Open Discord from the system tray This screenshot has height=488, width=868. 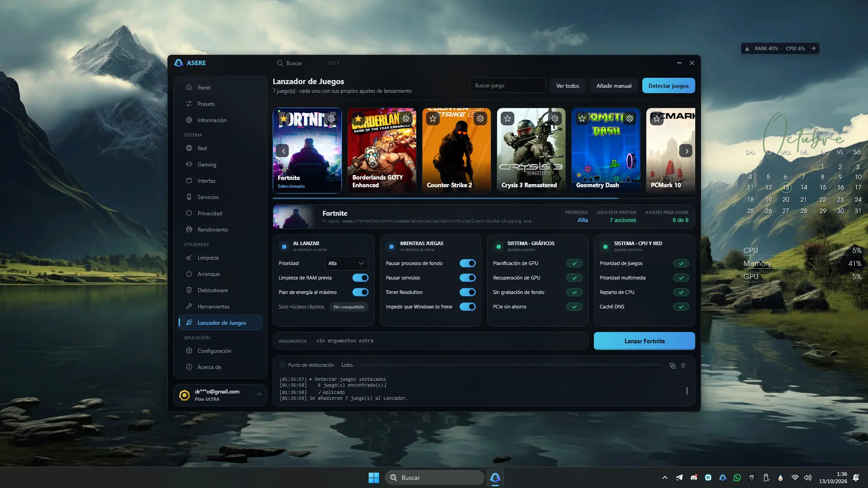point(694,478)
